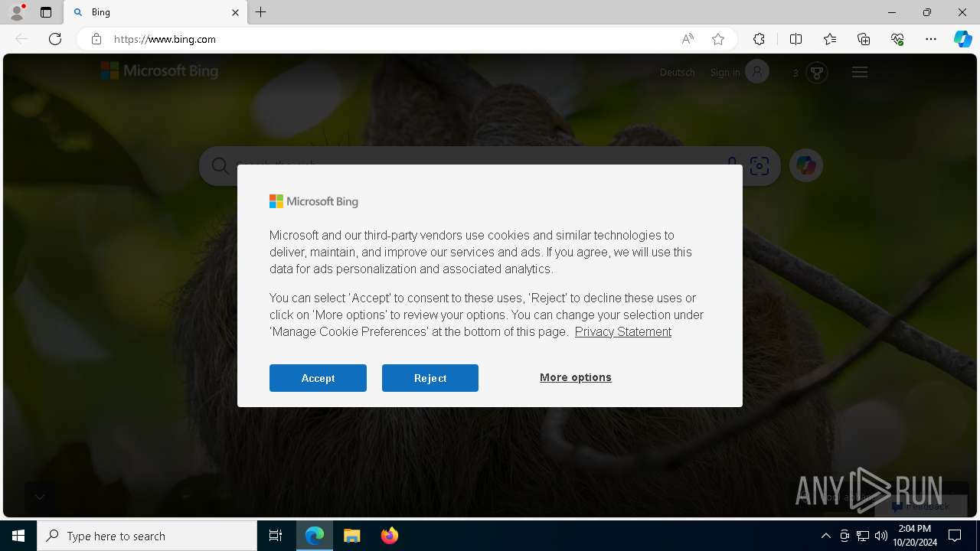Go back using the back arrow

(x=21, y=39)
